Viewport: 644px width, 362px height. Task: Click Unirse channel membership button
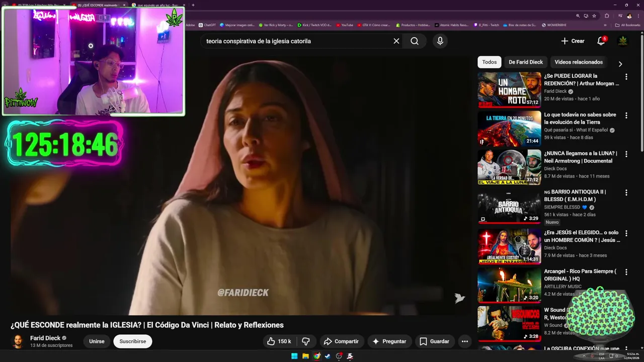pyautogui.click(x=97, y=341)
